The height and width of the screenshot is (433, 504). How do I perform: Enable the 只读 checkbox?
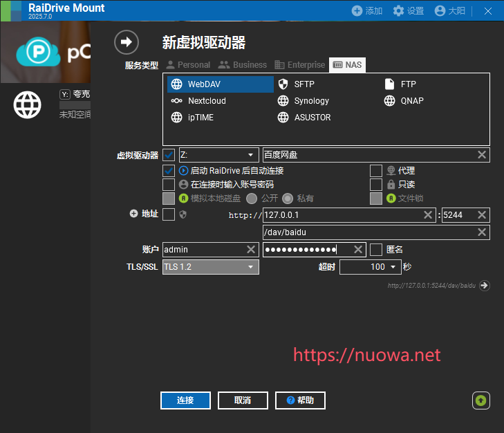376,185
